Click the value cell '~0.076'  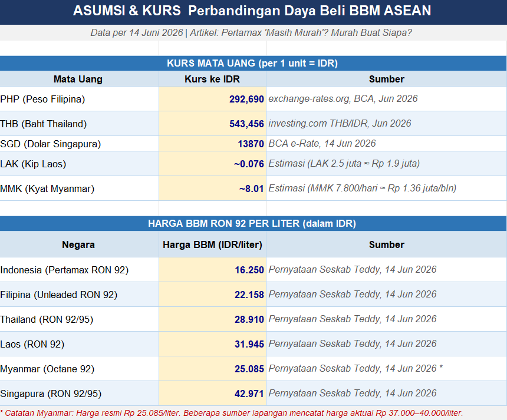(212, 164)
